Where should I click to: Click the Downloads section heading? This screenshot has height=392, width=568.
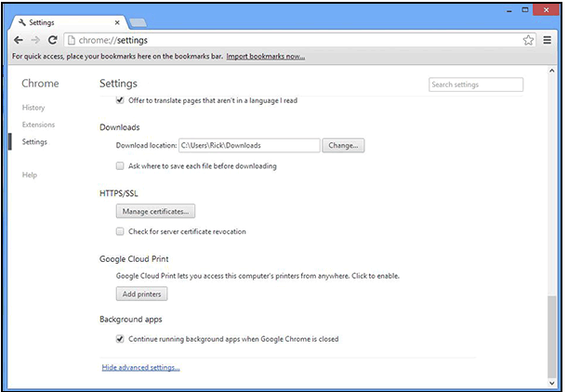pyautogui.click(x=120, y=127)
